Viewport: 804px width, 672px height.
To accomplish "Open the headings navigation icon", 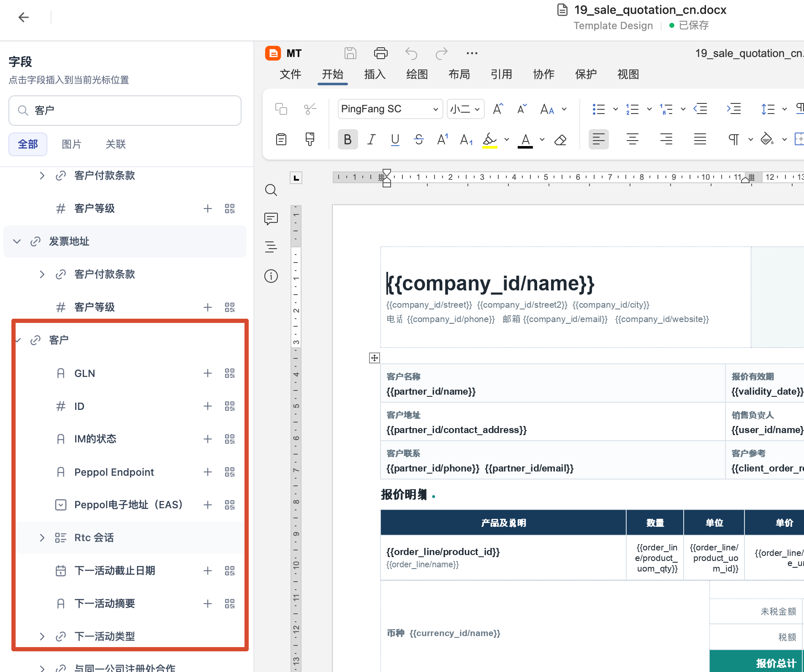I will [271, 247].
